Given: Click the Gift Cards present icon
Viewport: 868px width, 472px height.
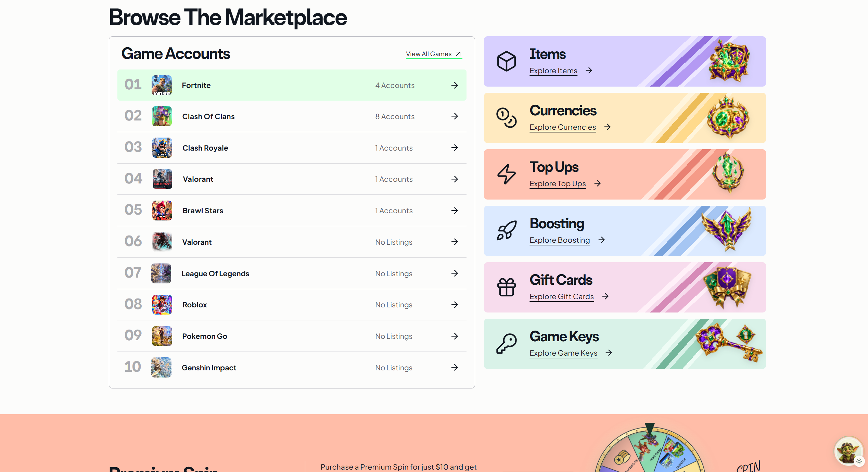Looking at the screenshot, I should (x=507, y=287).
